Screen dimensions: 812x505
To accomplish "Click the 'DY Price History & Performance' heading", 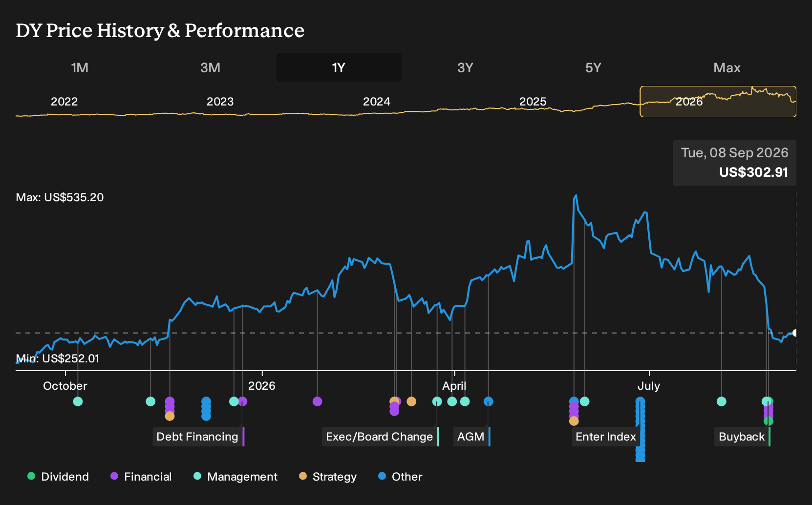I will tap(160, 31).
